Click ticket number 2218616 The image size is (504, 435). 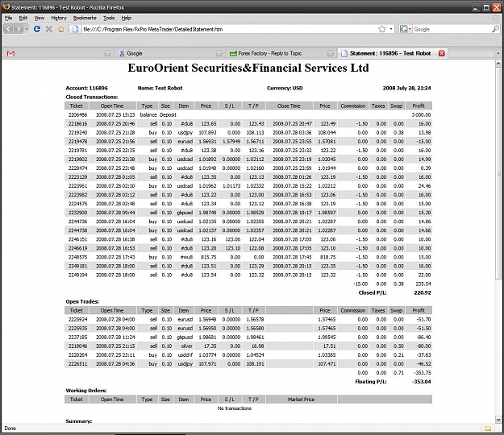point(77,123)
